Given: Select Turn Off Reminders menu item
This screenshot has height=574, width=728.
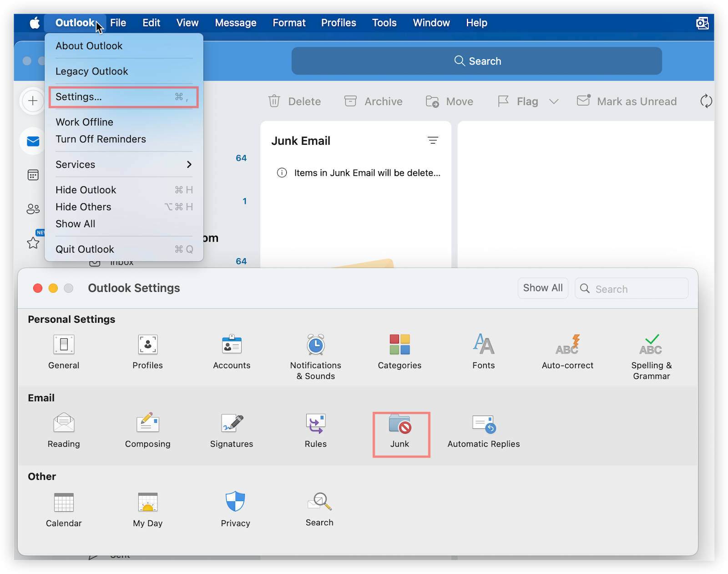Looking at the screenshot, I should pos(101,139).
